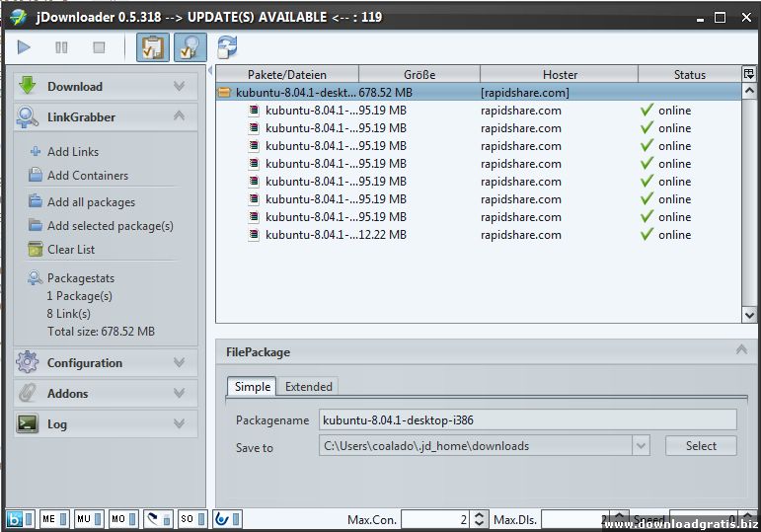
Task: Open the Save to path dropdown
Action: 641,445
